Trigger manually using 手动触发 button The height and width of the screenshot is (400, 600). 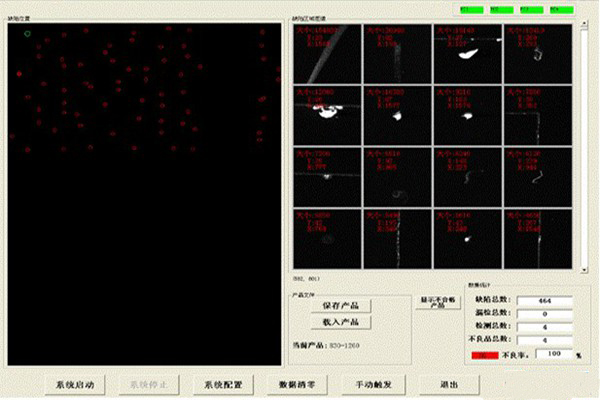(x=373, y=385)
